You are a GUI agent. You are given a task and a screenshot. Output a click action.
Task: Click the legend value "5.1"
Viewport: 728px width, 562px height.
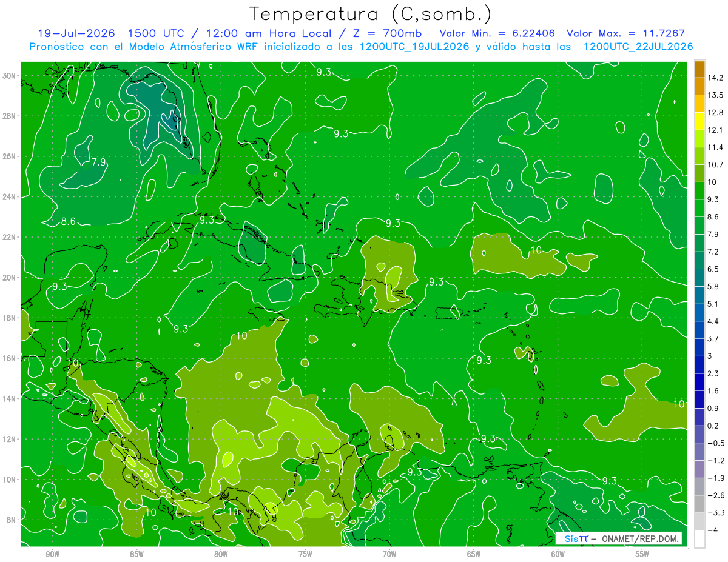point(713,304)
